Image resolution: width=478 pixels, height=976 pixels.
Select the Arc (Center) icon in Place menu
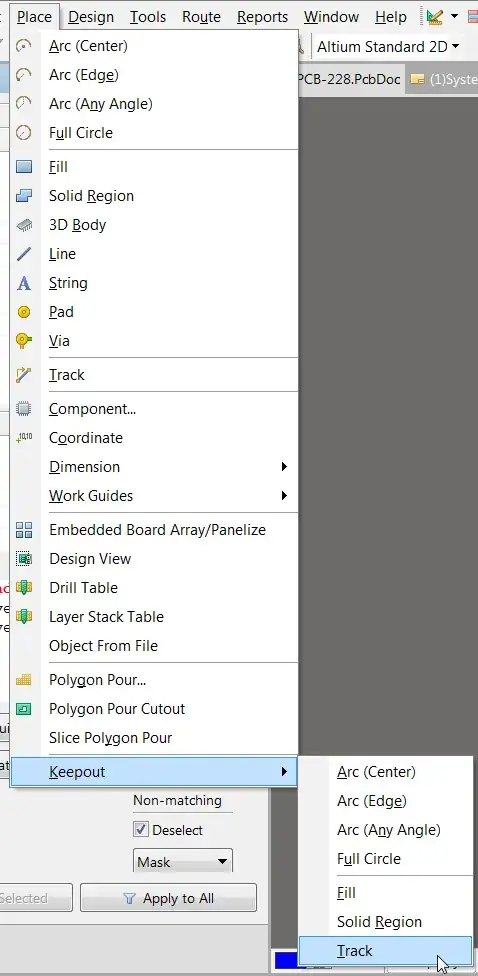24,45
